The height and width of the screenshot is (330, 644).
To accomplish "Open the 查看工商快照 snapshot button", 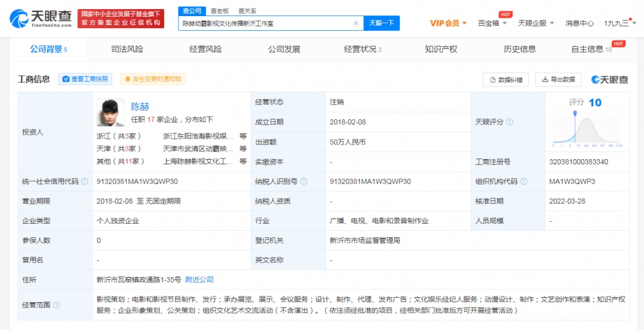I will pos(85,79).
